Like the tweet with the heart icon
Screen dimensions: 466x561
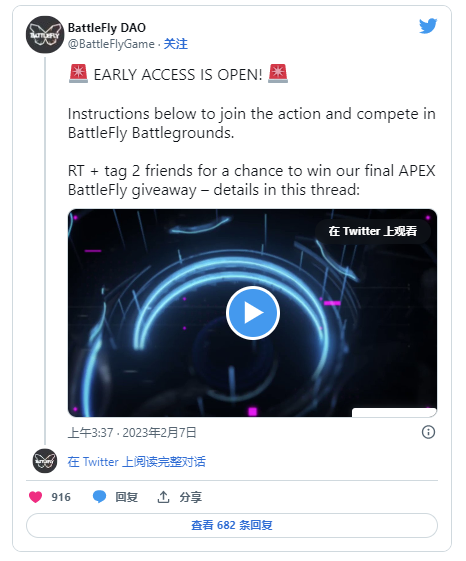pos(35,497)
